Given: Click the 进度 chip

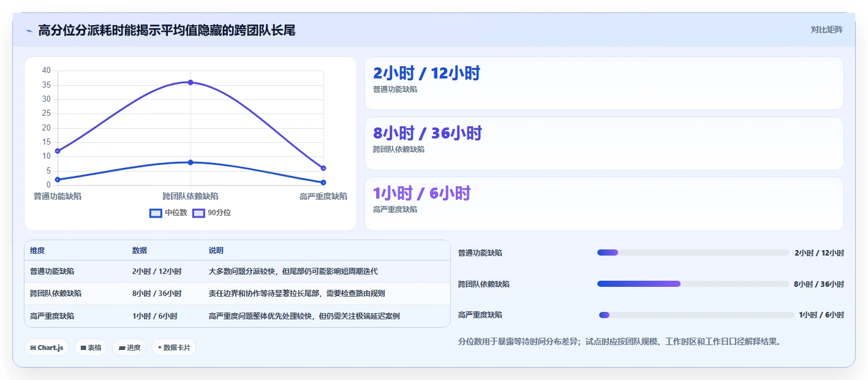Looking at the screenshot, I should (x=129, y=348).
